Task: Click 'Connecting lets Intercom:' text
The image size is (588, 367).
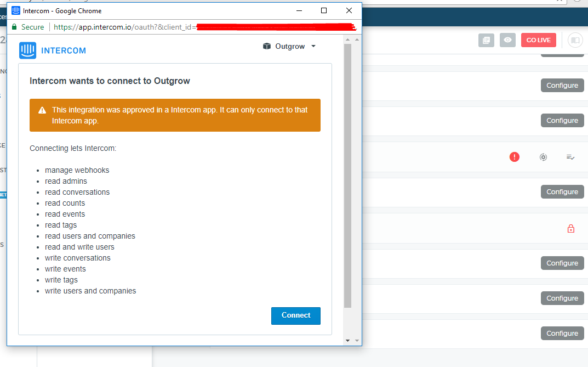Action: (x=73, y=148)
